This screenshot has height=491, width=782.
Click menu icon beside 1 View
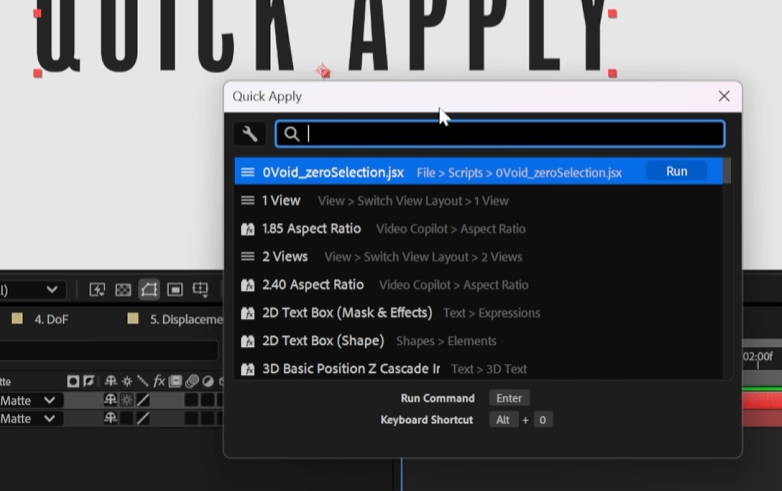click(247, 200)
